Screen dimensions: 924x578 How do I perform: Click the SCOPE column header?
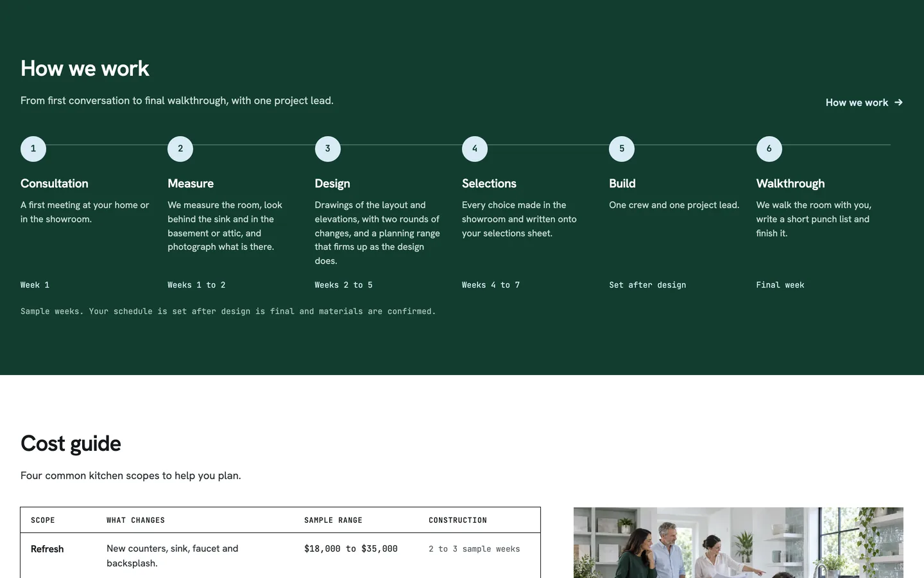tap(43, 520)
